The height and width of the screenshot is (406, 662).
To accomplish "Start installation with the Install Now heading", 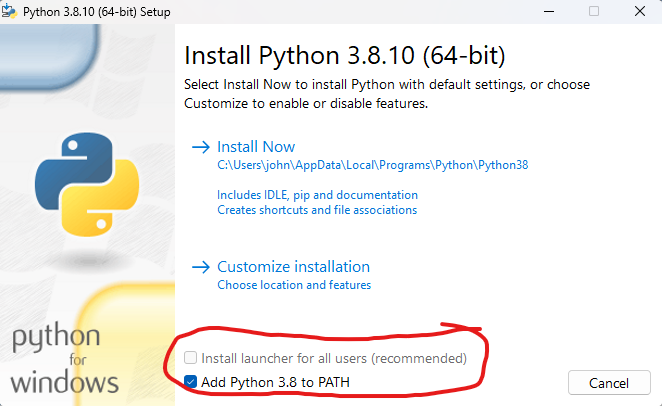I will point(256,147).
